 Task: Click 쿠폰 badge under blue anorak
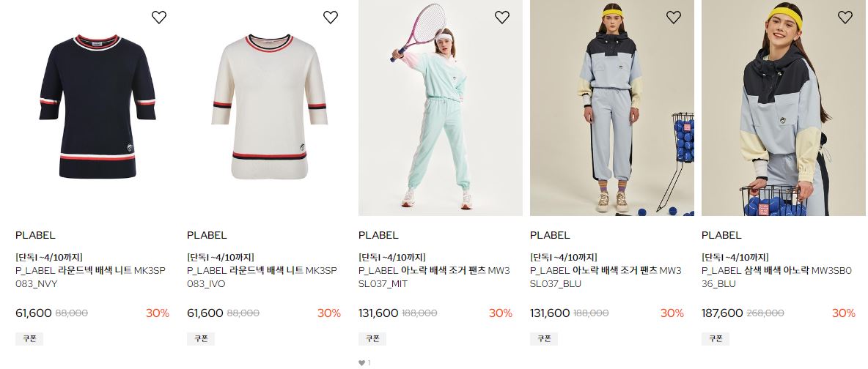[716, 338]
